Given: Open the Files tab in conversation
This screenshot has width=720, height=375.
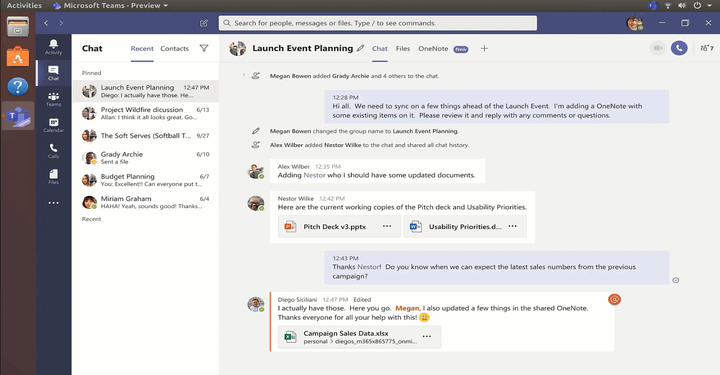Looking at the screenshot, I should (x=403, y=49).
